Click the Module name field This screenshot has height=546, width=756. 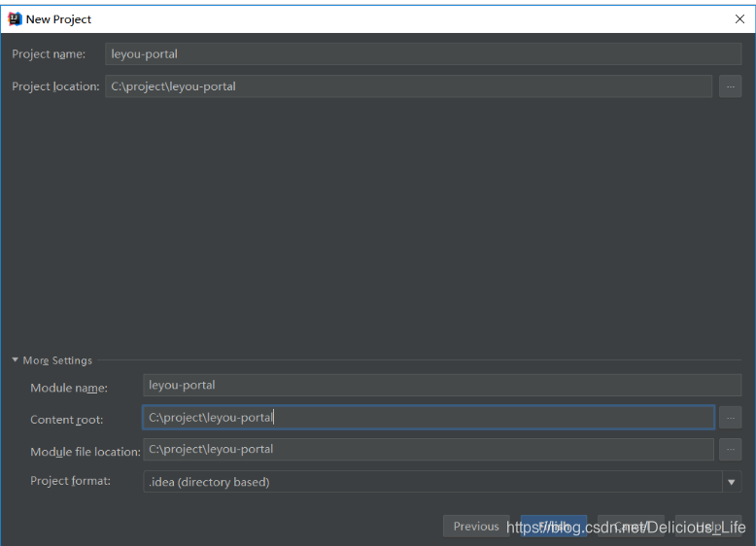tap(442, 385)
